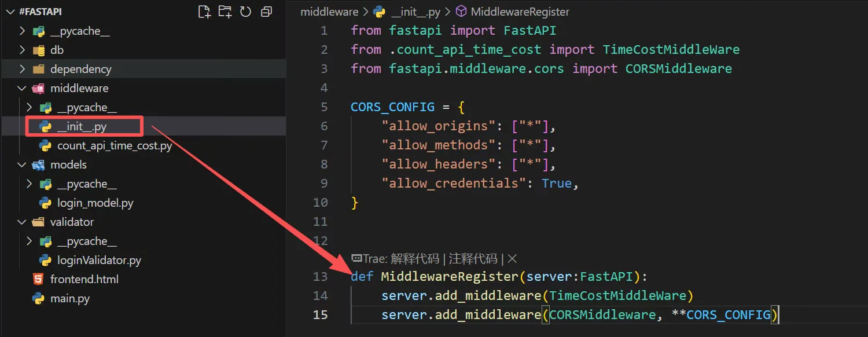Click the New File icon in Explorer toolbar

(204, 11)
